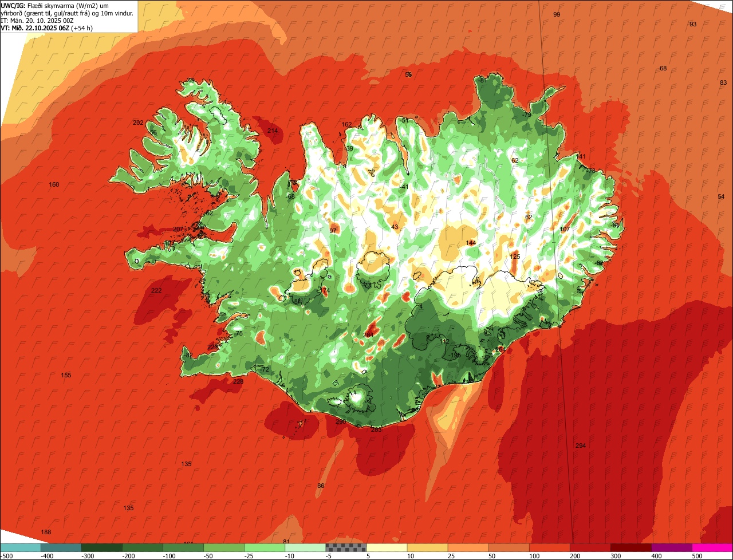Click the legend swatch between 50 and 100
The image size is (733, 560).
point(509,548)
